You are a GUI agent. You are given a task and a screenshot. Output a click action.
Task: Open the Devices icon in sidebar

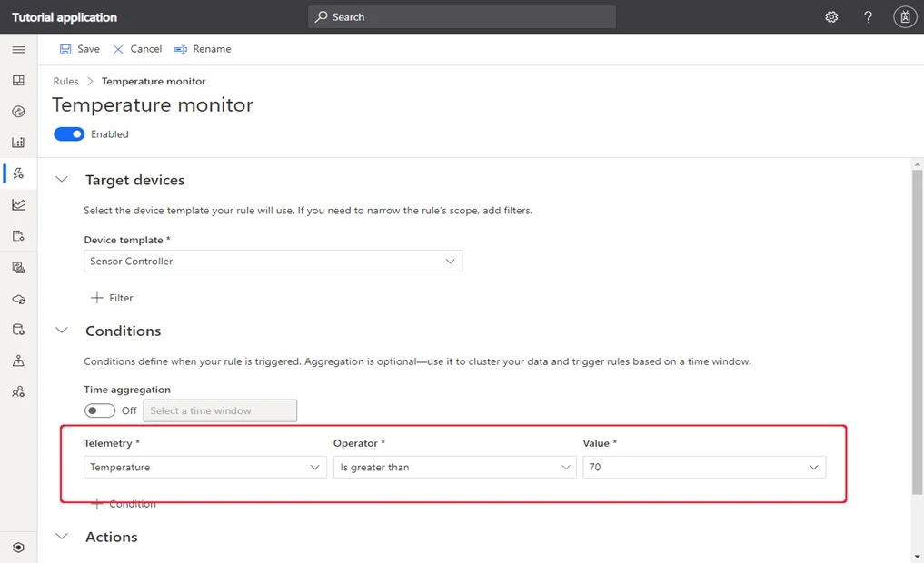pyautogui.click(x=18, y=112)
